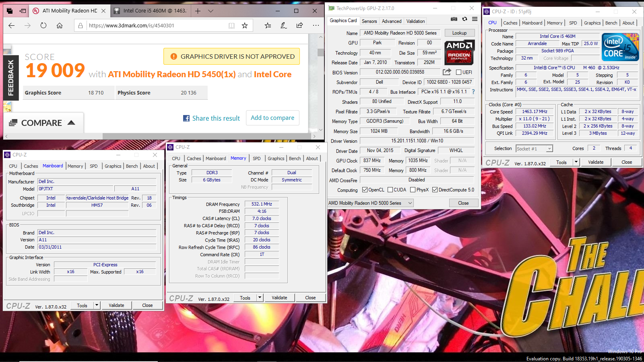Toggle PhysX checkbox
The width and height of the screenshot is (644, 362).
coord(413,190)
